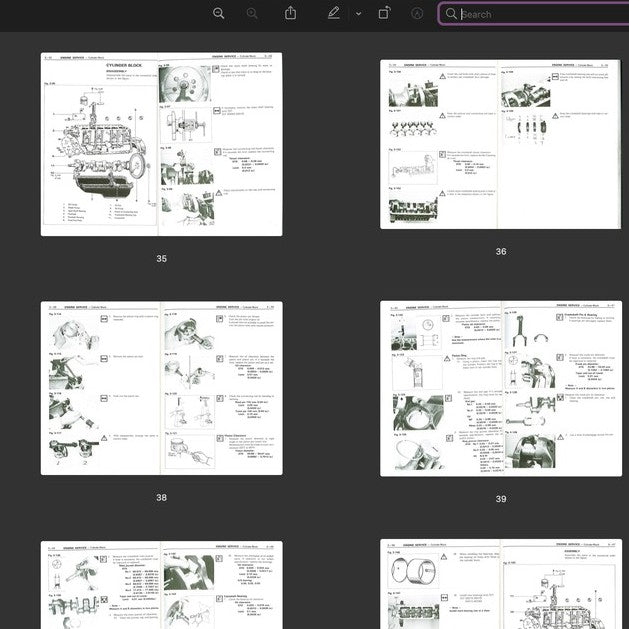Viewport: 629px width, 629px height.
Task: Open the Share menu icon
Action: 291,13
